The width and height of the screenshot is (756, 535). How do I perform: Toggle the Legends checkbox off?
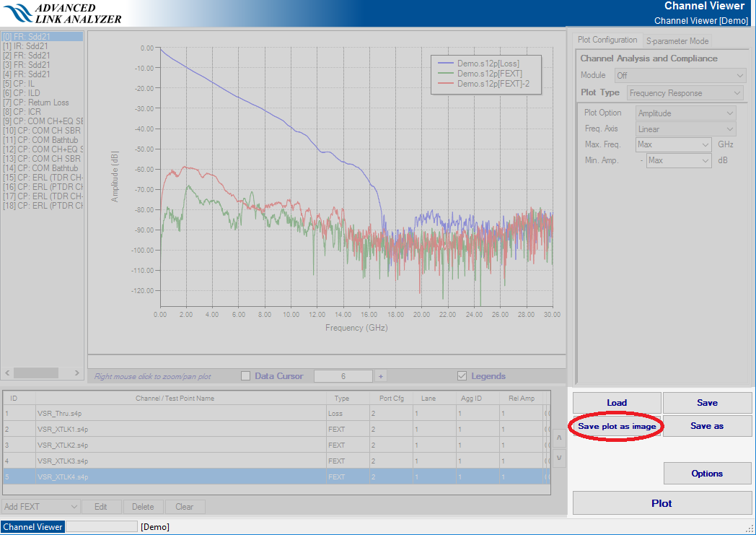coord(462,376)
